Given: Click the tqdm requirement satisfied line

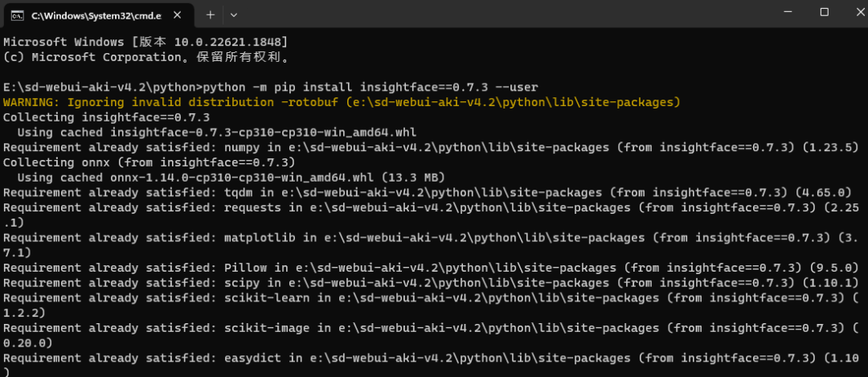Looking at the screenshot, I should tap(427, 193).
